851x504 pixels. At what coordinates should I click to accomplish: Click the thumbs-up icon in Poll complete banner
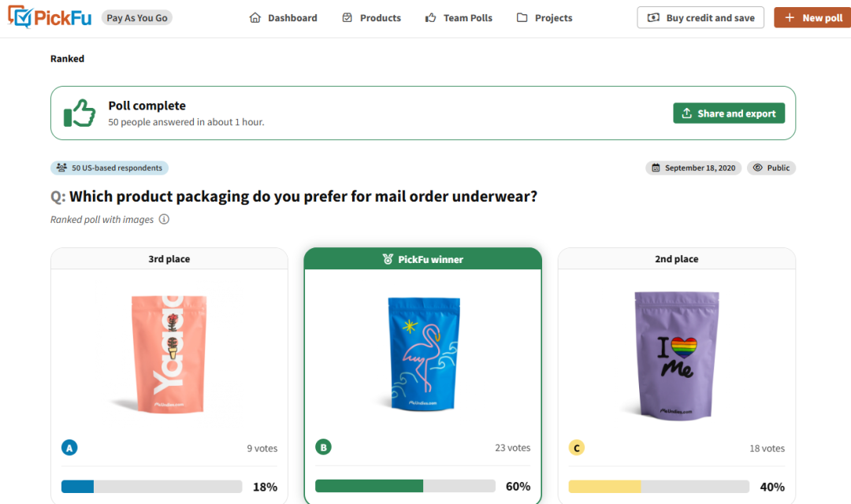(x=79, y=113)
